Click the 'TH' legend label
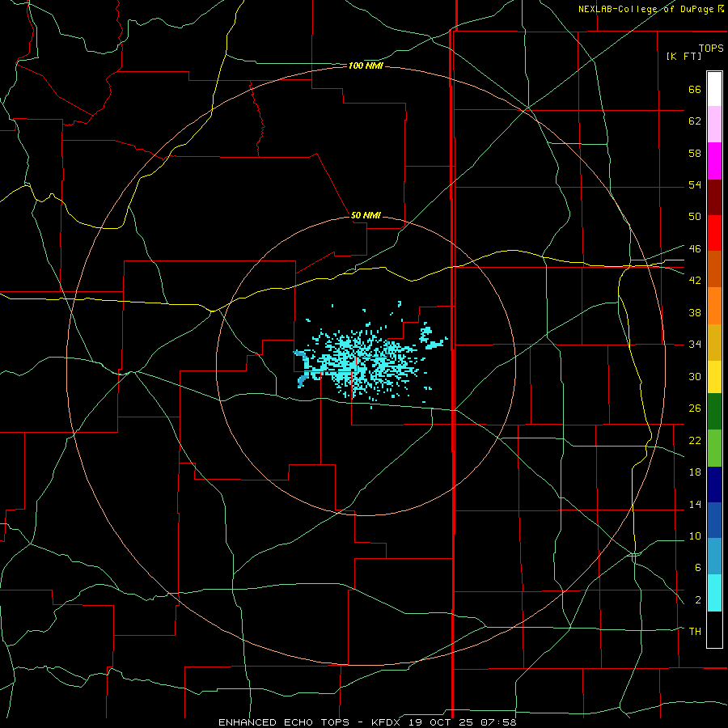 click(x=695, y=631)
